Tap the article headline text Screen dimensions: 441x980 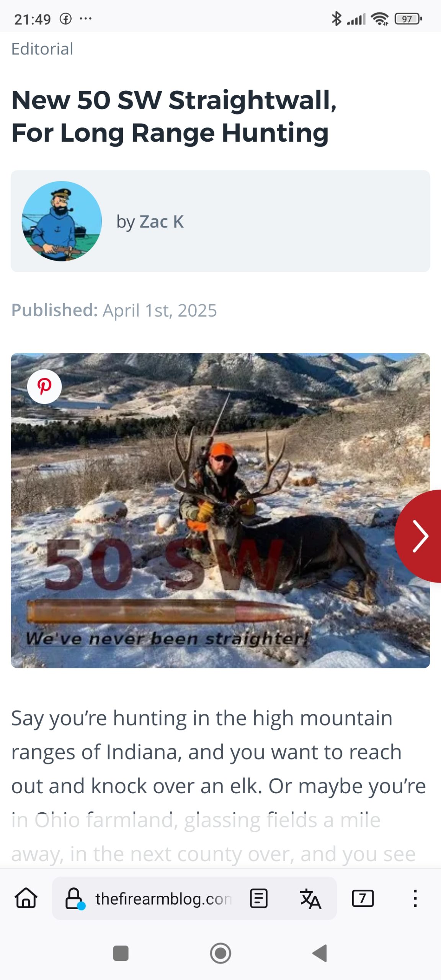click(174, 116)
